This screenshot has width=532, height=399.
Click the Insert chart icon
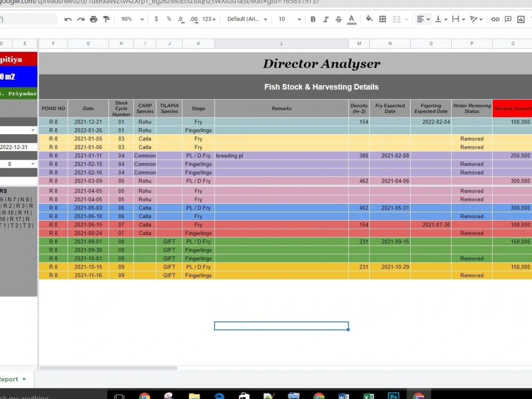pos(521,19)
